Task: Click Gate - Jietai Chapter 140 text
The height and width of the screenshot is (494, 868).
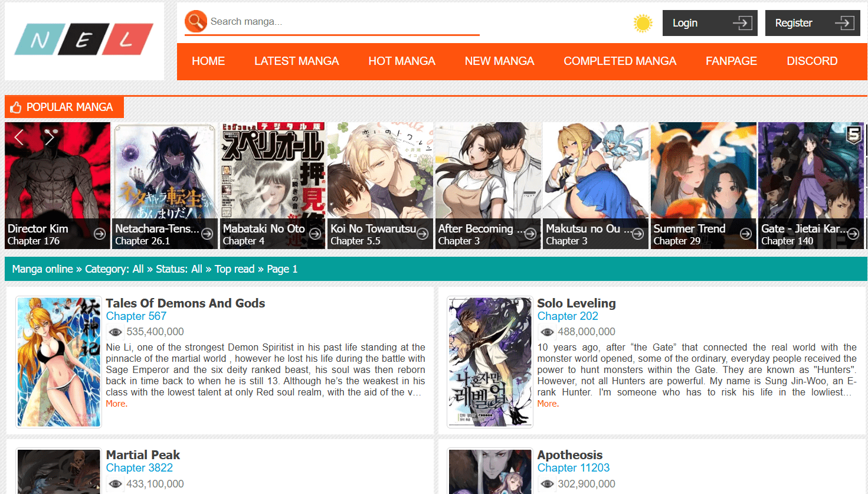Action: (x=787, y=241)
